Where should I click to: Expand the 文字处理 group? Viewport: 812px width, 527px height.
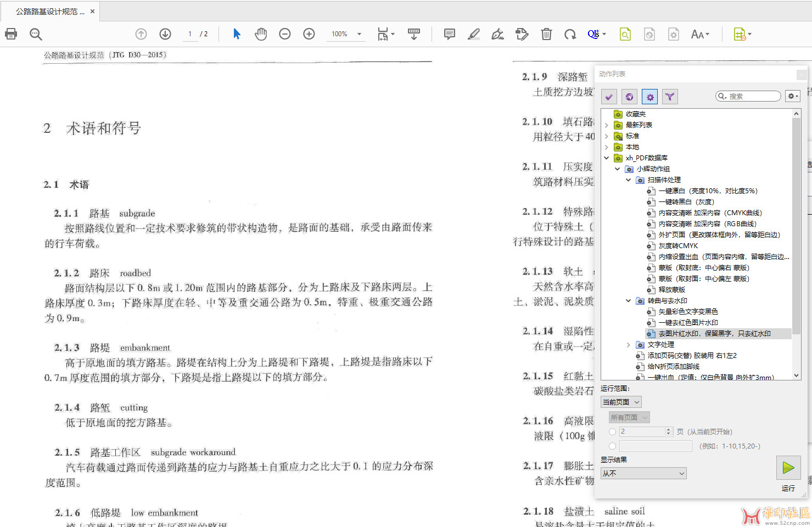629,345
